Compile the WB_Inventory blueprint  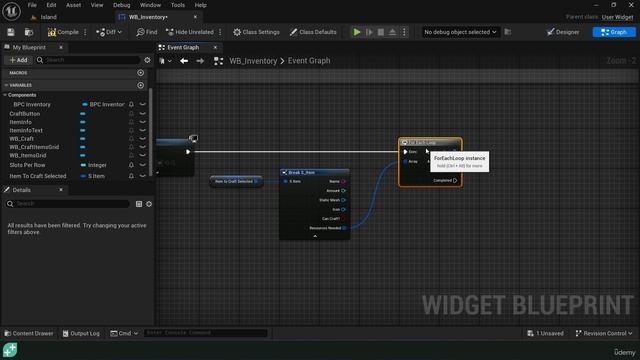click(x=63, y=32)
